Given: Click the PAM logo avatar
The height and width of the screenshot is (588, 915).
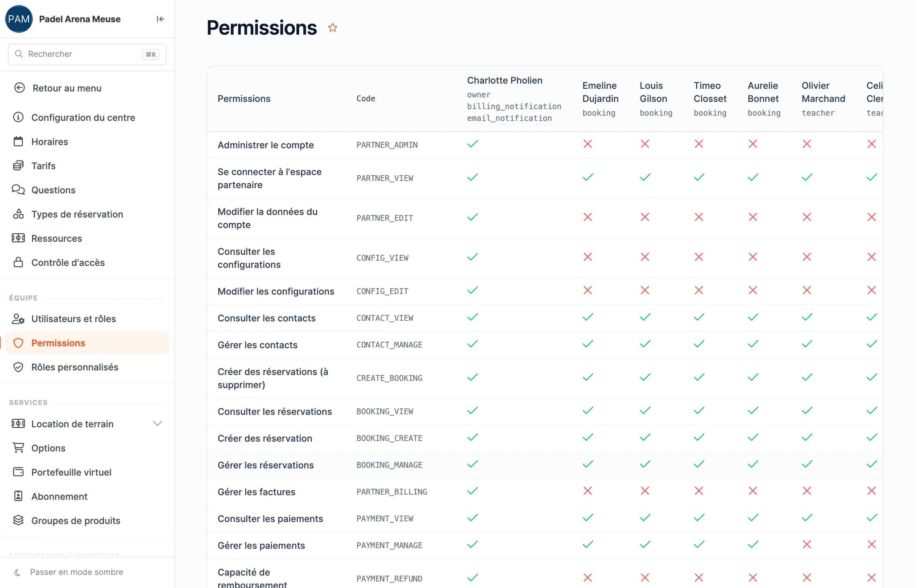Looking at the screenshot, I should point(19,19).
